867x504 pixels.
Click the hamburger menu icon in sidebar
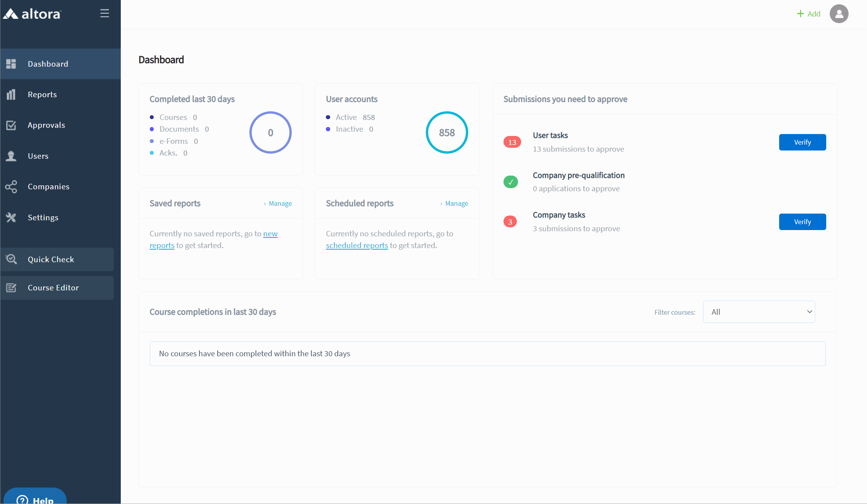click(x=104, y=13)
